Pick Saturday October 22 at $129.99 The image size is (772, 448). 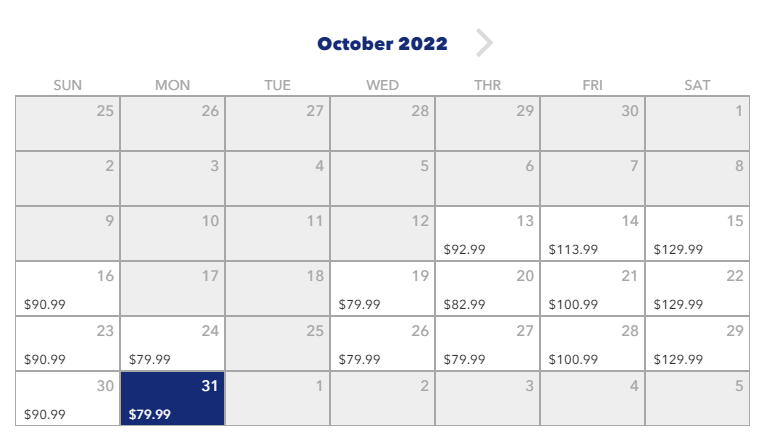(x=697, y=288)
